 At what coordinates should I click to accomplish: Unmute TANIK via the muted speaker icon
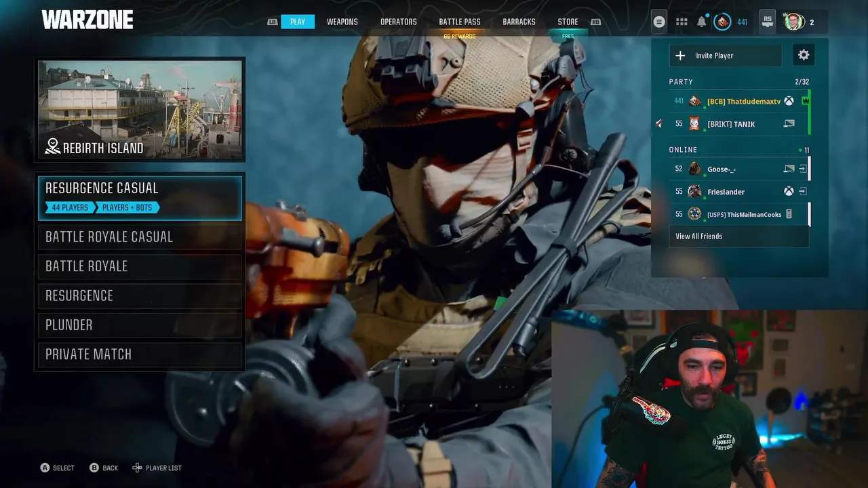click(658, 123)
